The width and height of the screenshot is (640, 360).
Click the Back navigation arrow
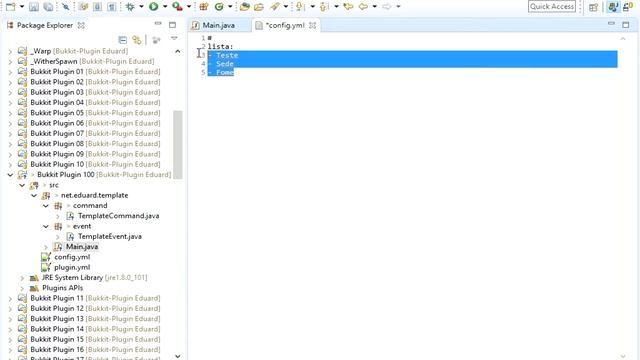click(363, 7)
